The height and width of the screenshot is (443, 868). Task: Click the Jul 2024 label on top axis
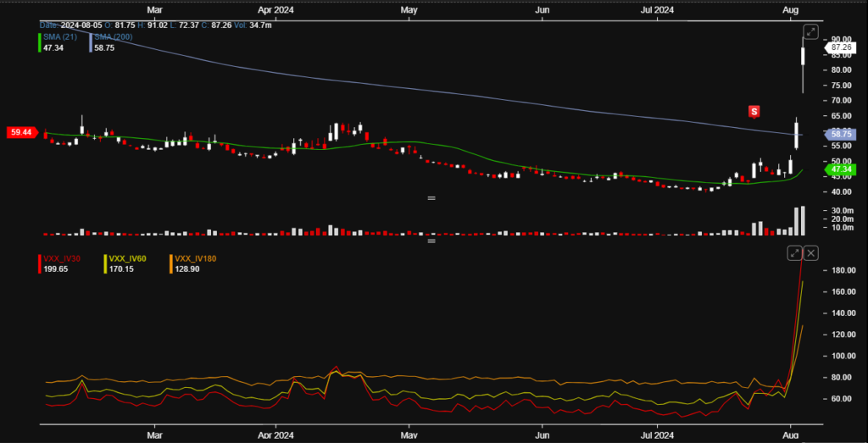click(658, 10)
